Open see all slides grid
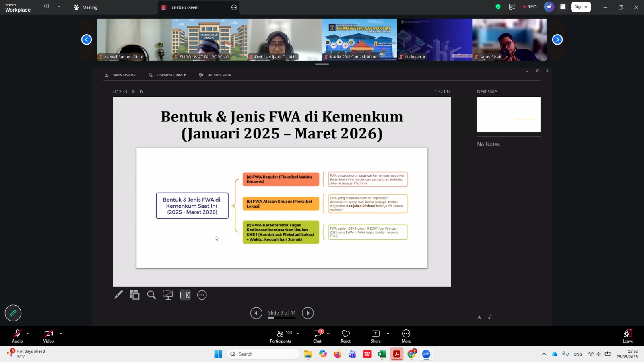Screen dimensions: 644x362 tap(134, 295)
